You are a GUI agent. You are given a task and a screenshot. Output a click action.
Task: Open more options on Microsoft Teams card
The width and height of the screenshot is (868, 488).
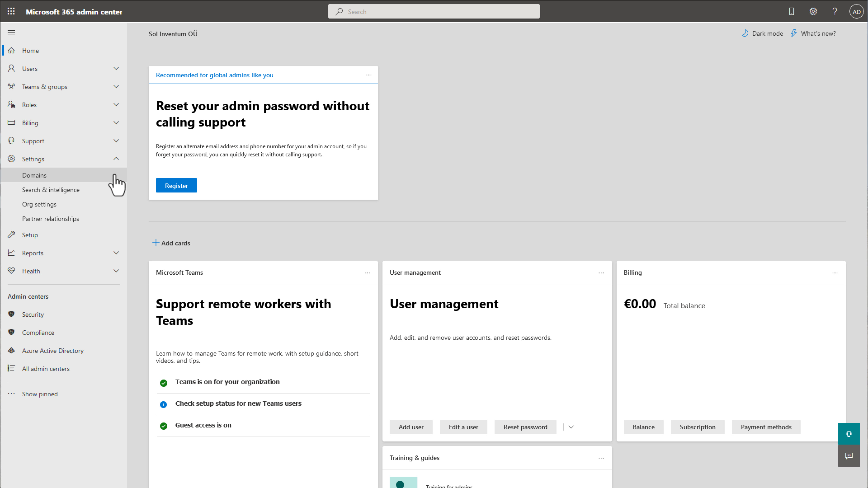[x=367, y=273]
